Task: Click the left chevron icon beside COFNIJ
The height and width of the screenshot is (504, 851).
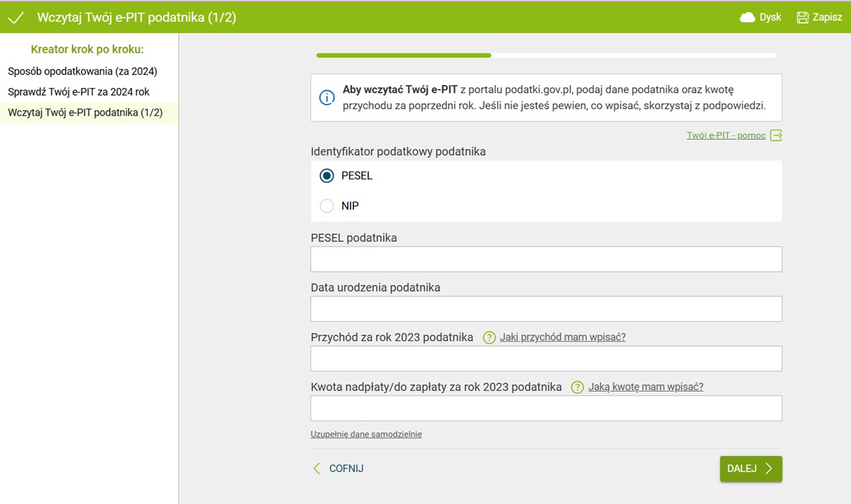Action: coord(317,469)
